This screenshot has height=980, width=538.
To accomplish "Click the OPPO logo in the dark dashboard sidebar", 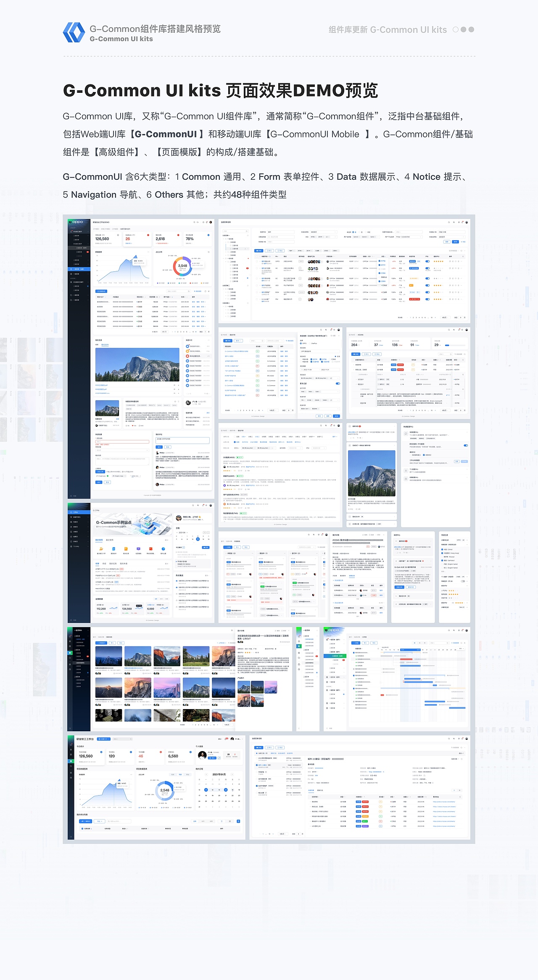I will tap(77, 222).
